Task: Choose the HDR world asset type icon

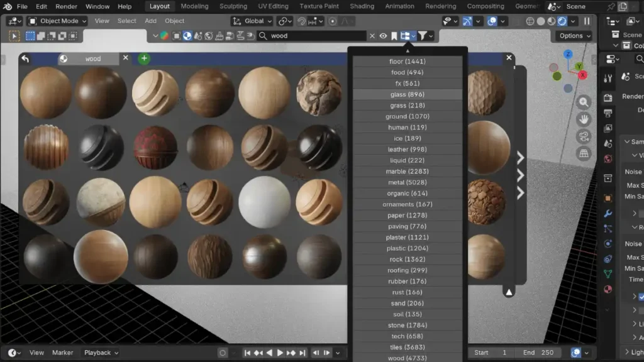Action: pyautogui.click(x=209, y=36)
